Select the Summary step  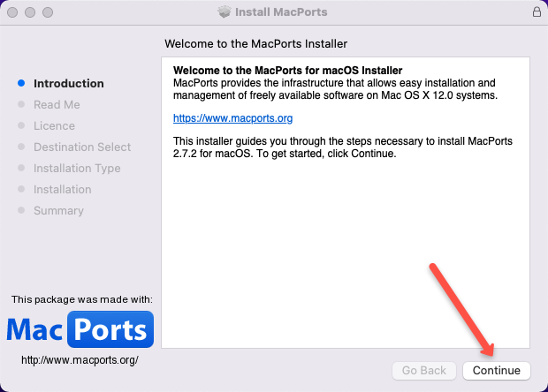coord(58,211)
